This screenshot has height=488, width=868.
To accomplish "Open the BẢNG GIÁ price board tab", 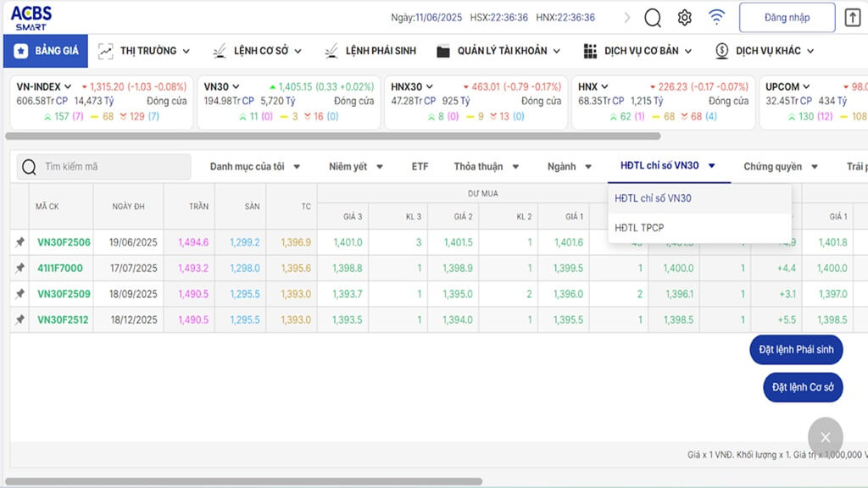I will (46, 51).
